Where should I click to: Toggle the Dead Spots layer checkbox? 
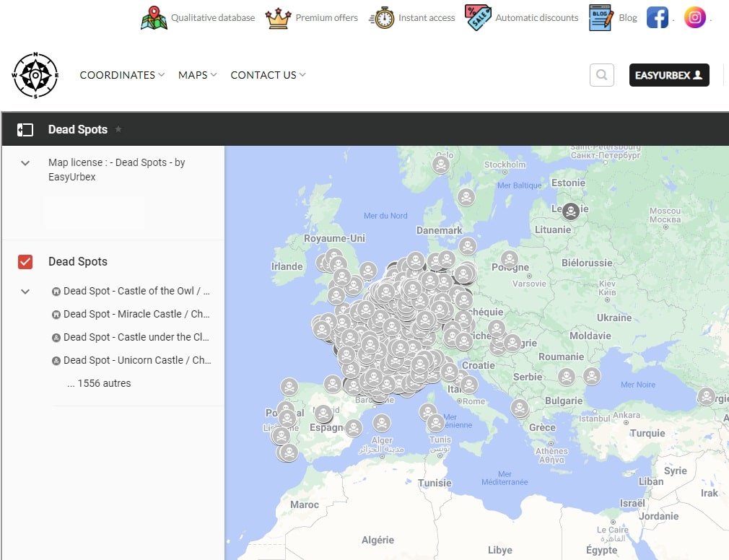click(25, 262)
